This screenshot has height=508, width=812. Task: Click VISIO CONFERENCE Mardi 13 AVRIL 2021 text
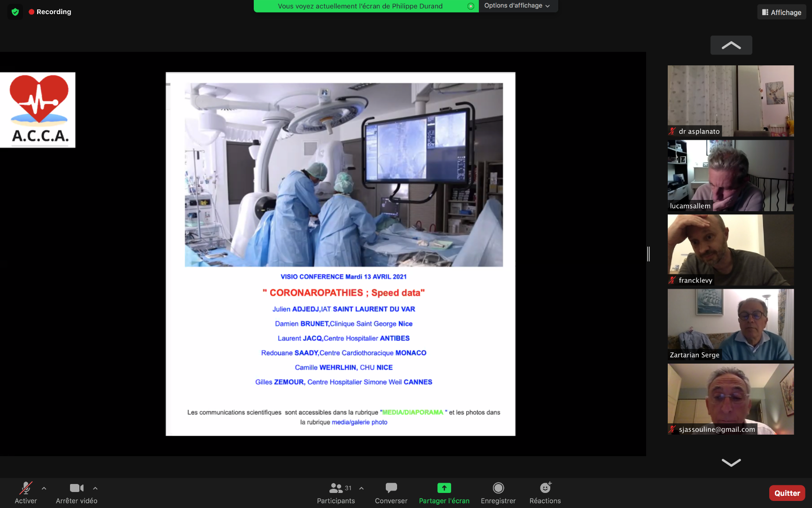point(344,277)
